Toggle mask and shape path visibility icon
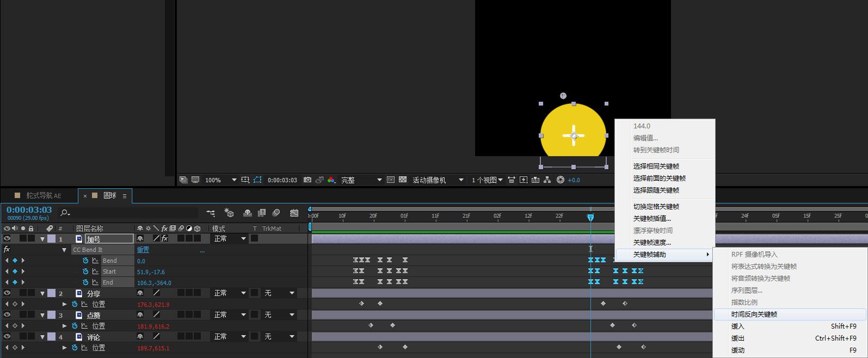868x358 pixels. pos(257,180)
